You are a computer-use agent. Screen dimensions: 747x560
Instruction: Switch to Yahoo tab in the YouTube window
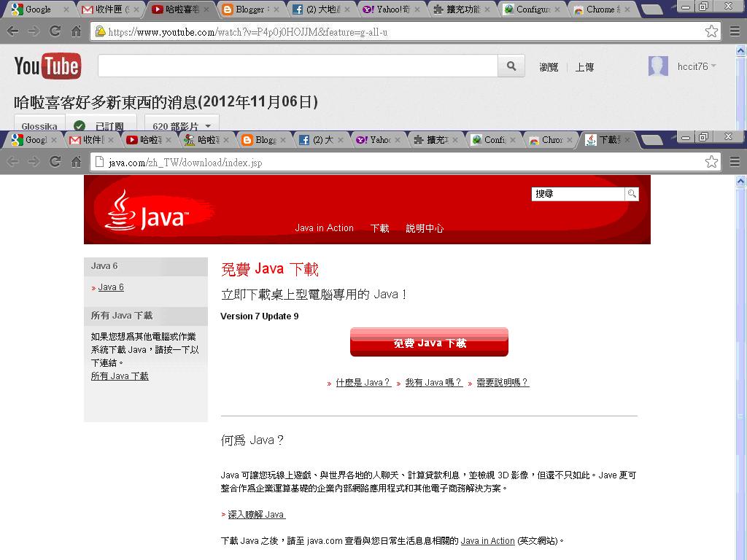click(x=390, y=9)
